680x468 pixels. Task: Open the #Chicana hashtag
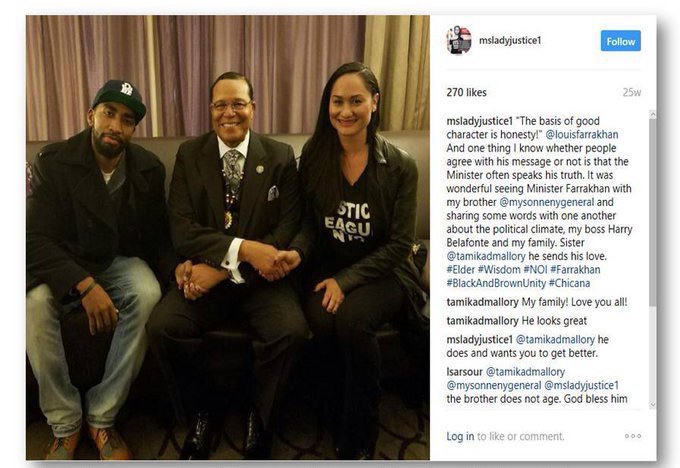click(x=569, y=283)
